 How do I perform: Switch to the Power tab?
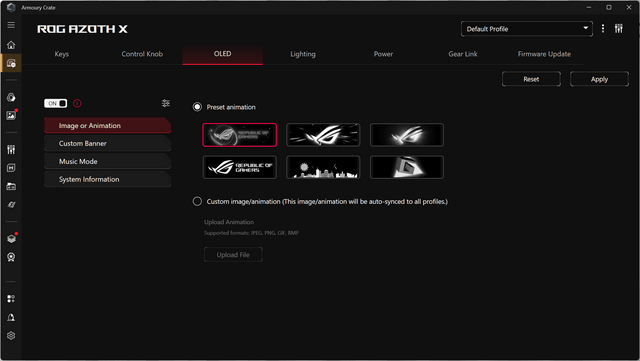pyautogui.click(x=383, y=54)
